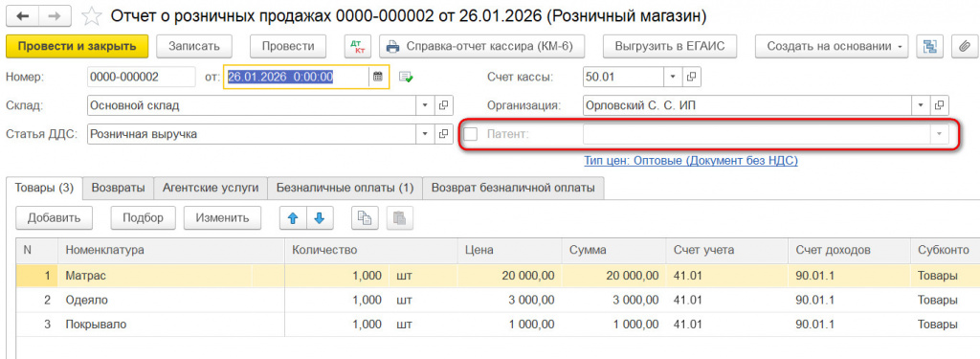The height and width of the screenshot is (359, 980).
Task: Click the 90.01.1 cell in Одеяло row
Action: [849, 301]
